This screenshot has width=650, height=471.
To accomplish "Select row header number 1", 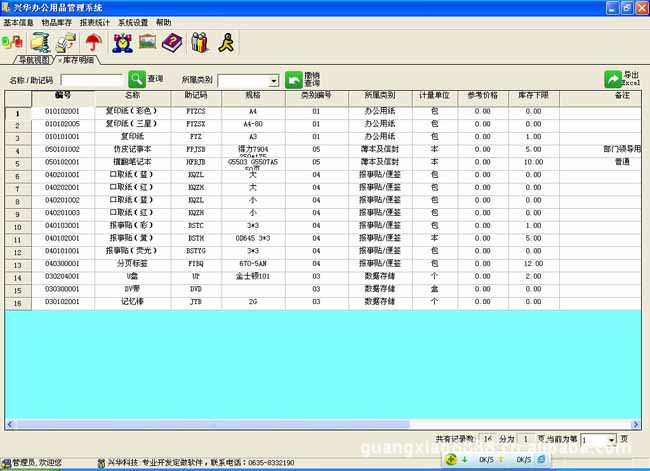I will pos(18,113).
